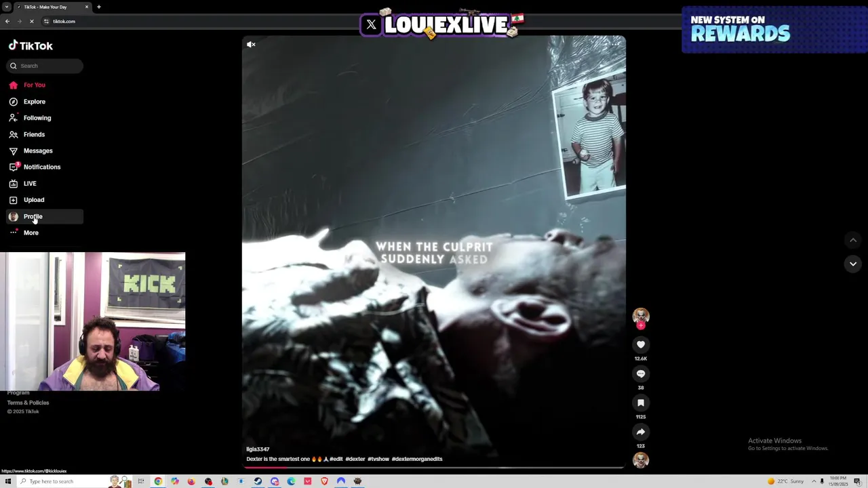Bookmark the video to favorites

[641, 403]
